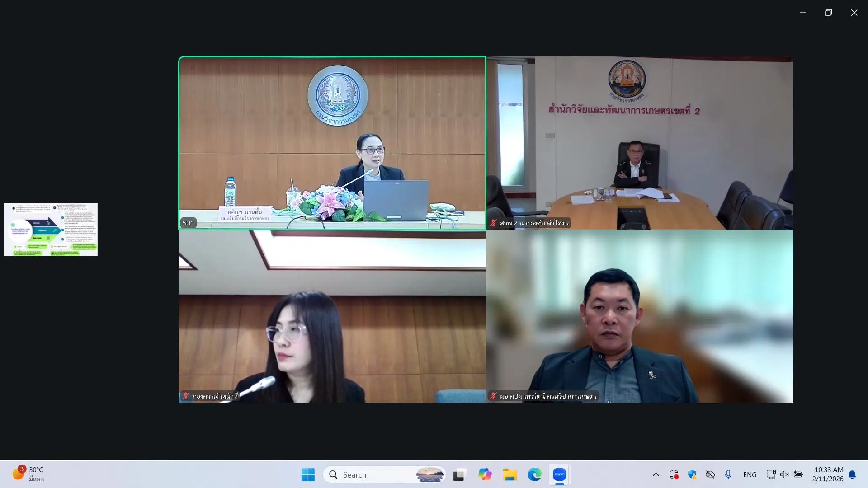Open the Windows Start menu
Image resolution: width=868 pixels, height=488 pixels.
click(308, 474)
